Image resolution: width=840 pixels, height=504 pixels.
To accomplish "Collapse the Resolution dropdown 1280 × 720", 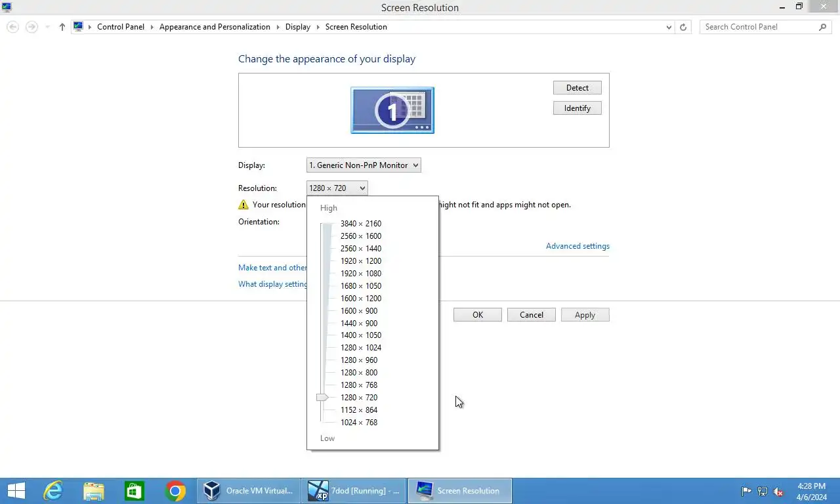I will 337,188.
